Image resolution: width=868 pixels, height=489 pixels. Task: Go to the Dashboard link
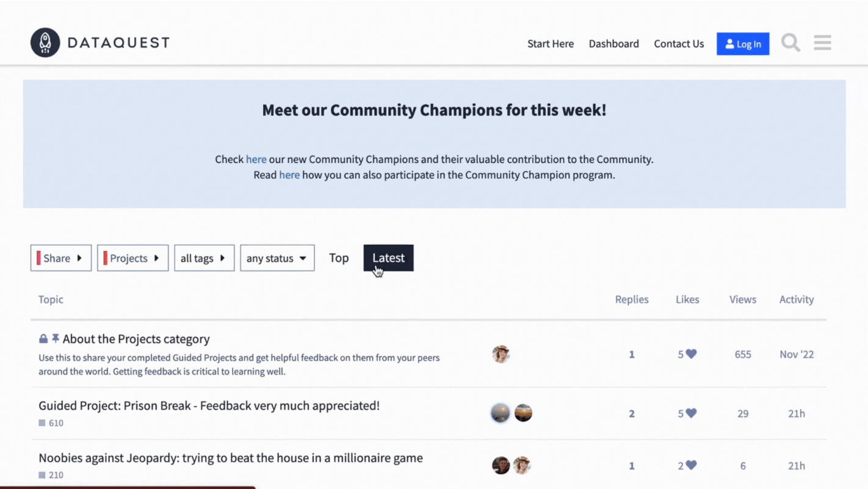(x=613, y=44)
